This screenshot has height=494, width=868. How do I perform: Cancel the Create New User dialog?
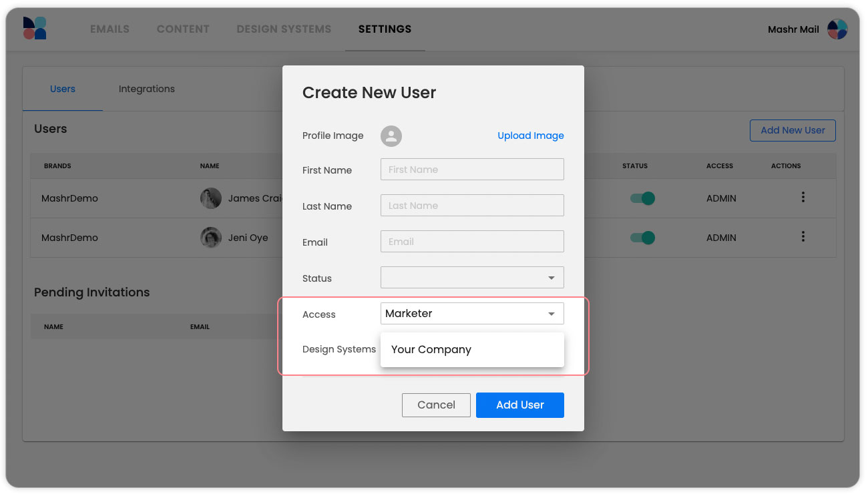coord(436,405)
